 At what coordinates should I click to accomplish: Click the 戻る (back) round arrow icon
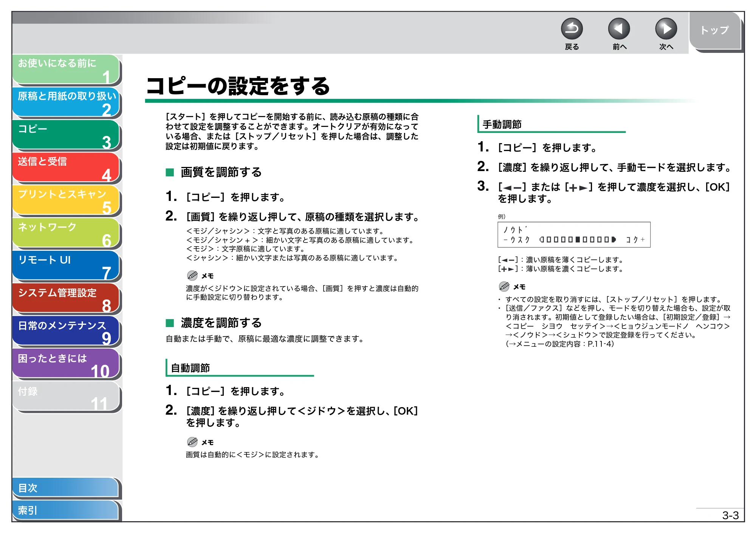tap(572, 29)
